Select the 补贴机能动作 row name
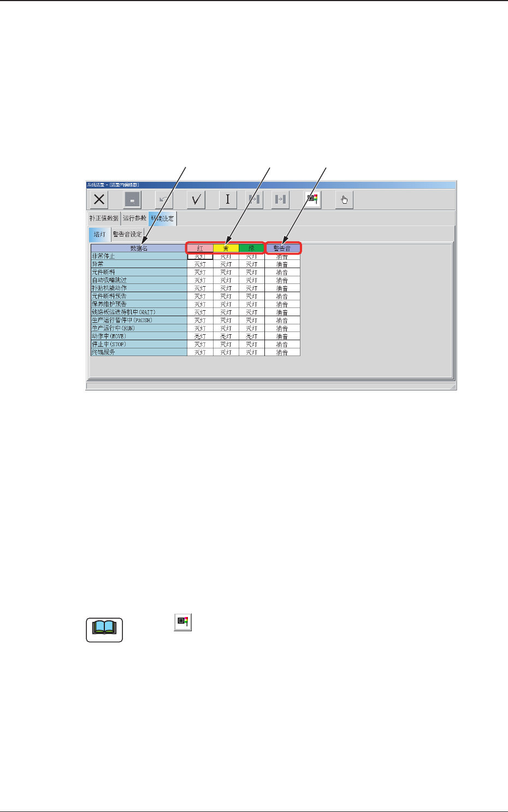 [139, 288]
